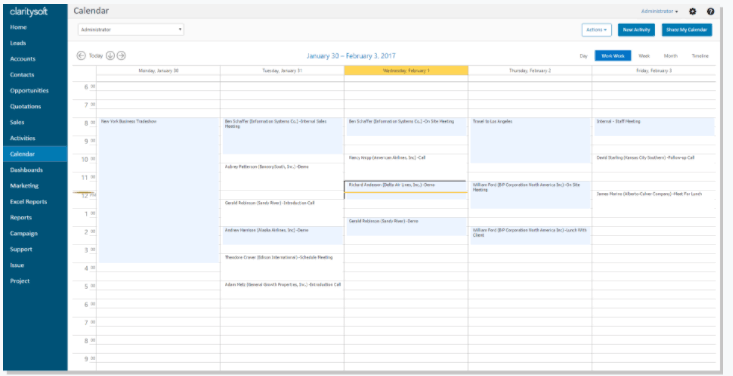Click Monday, January 30 column header
The height and width of the screenshot is (376, 733).
158,70
